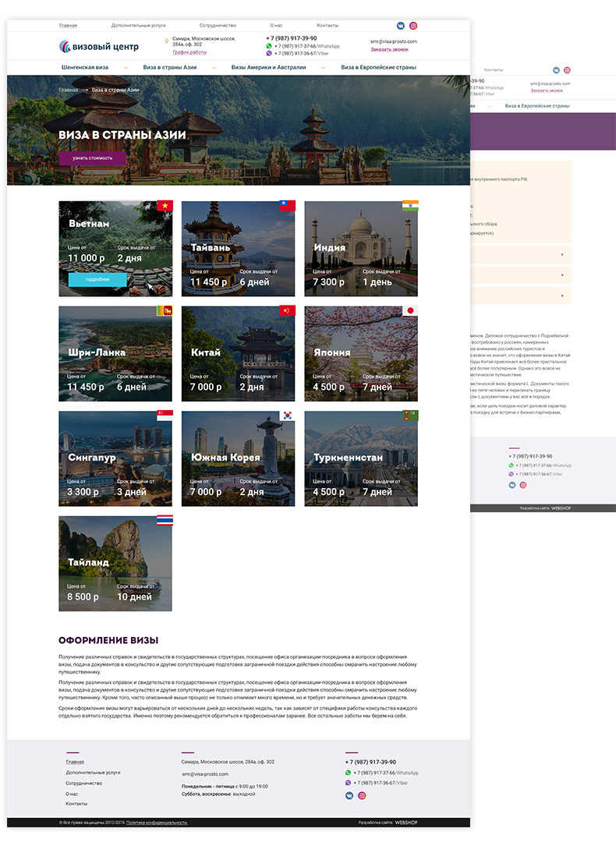The width and height of the screenshot is (616, 846).
Task: Open Instagram icon in front page header
Action: (413, 26)
